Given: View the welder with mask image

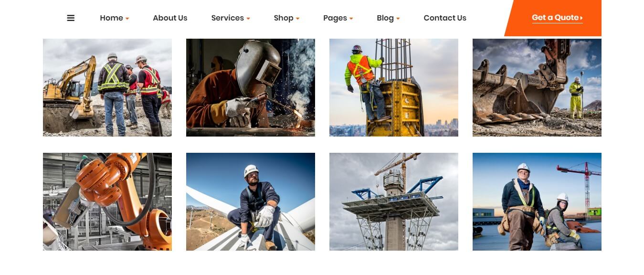Looking at the screenshot, I should click(251, 88).
